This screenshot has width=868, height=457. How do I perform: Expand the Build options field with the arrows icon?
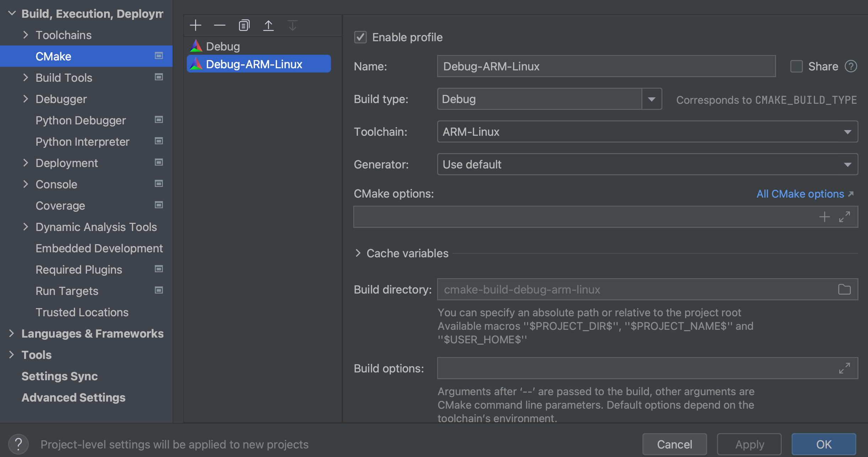pyautogui.click(x=844, y=368)
